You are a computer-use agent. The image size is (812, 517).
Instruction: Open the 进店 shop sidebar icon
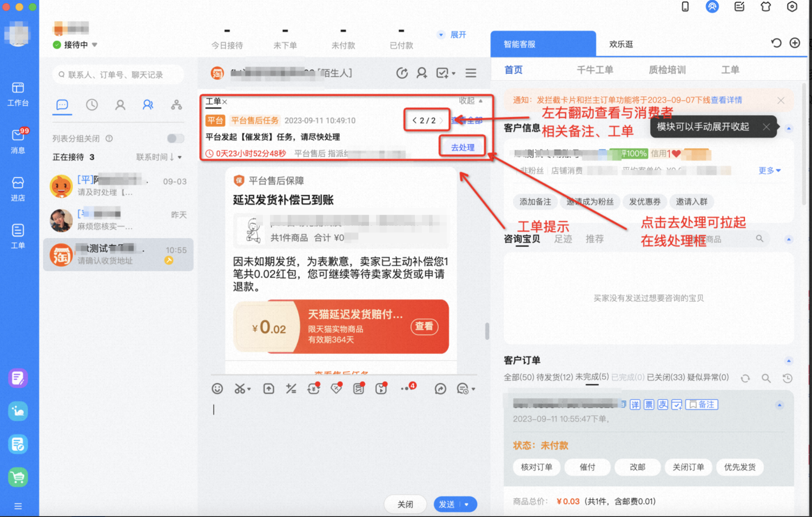(x=18, y=189)
